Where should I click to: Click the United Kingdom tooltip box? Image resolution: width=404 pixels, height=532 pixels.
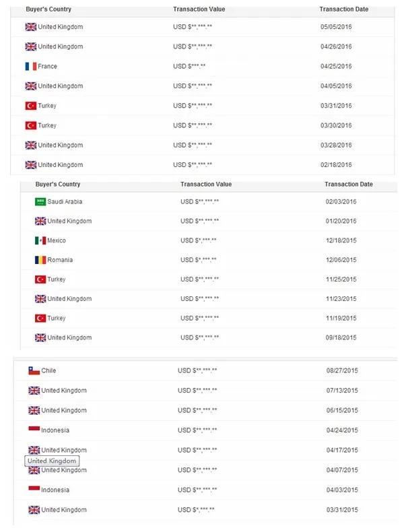[x=52, y=461]
